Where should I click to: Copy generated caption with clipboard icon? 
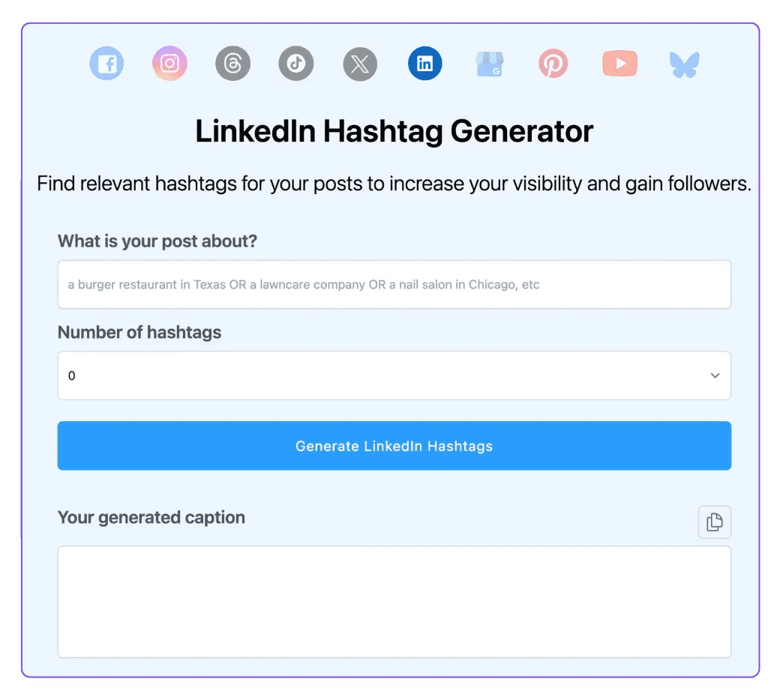[x=715, y=522]
